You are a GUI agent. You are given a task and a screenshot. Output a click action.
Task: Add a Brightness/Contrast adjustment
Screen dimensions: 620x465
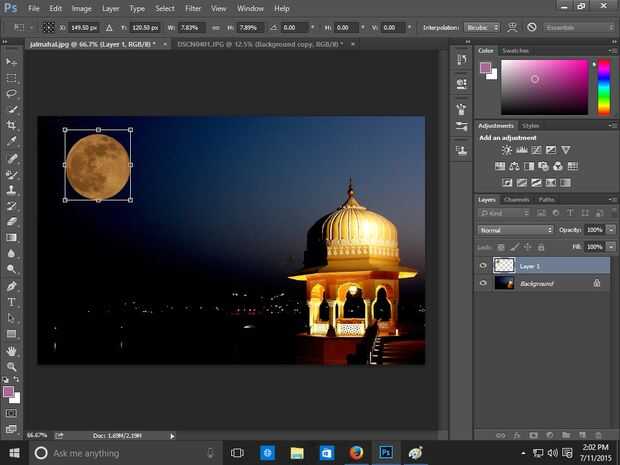point(506,150)
